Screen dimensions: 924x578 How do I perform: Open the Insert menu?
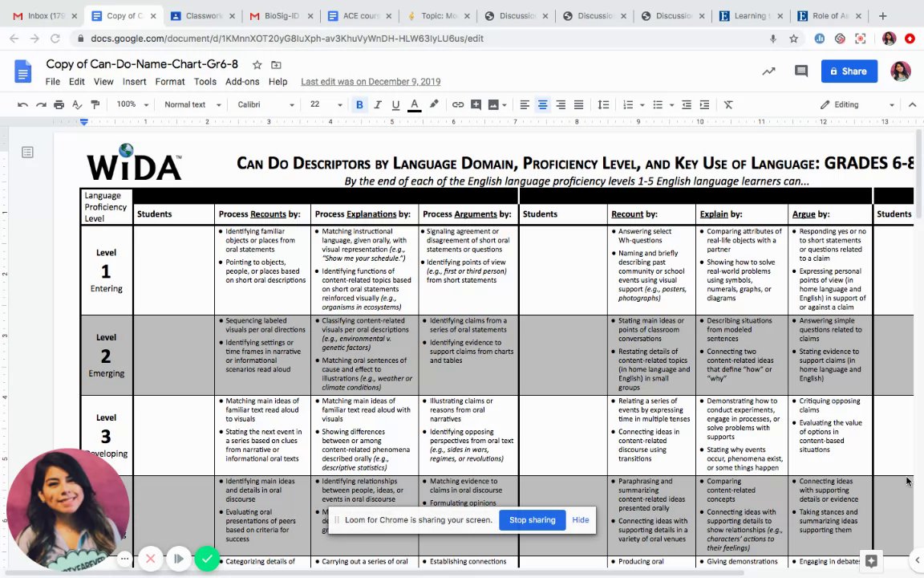[x=135, y=81]
